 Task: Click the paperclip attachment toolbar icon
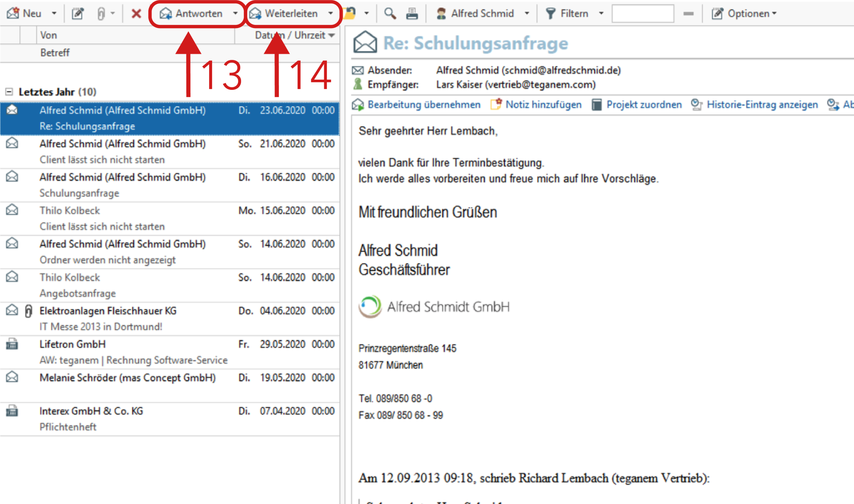click(101, 14)
